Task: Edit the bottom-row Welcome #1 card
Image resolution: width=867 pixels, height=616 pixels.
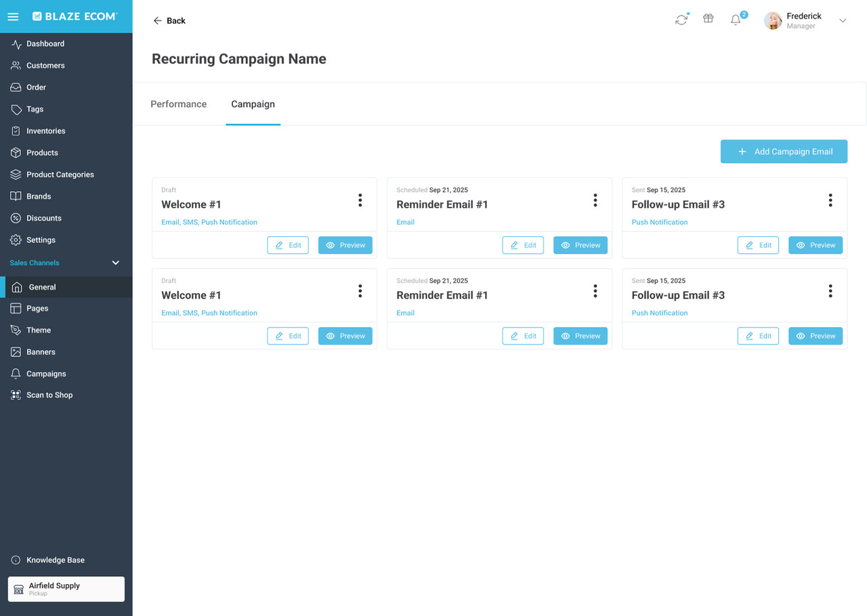Action: (x=288, y=336)
